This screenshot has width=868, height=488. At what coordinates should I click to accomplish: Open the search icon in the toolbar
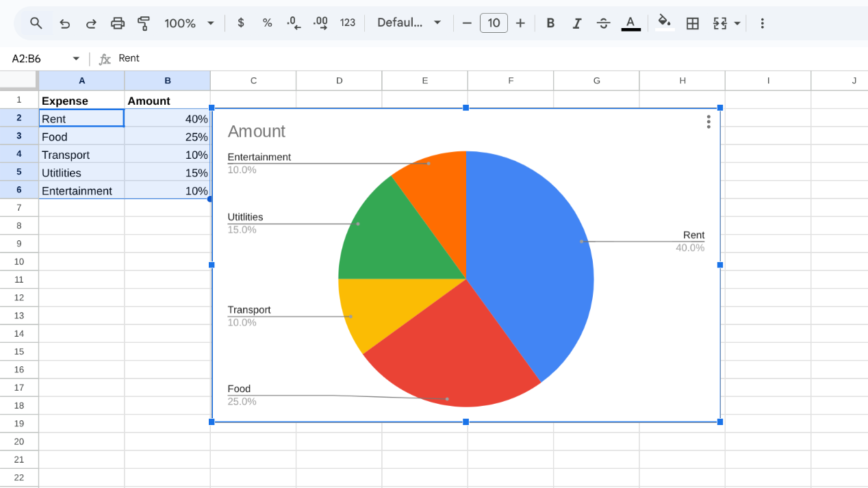(36, 23)
